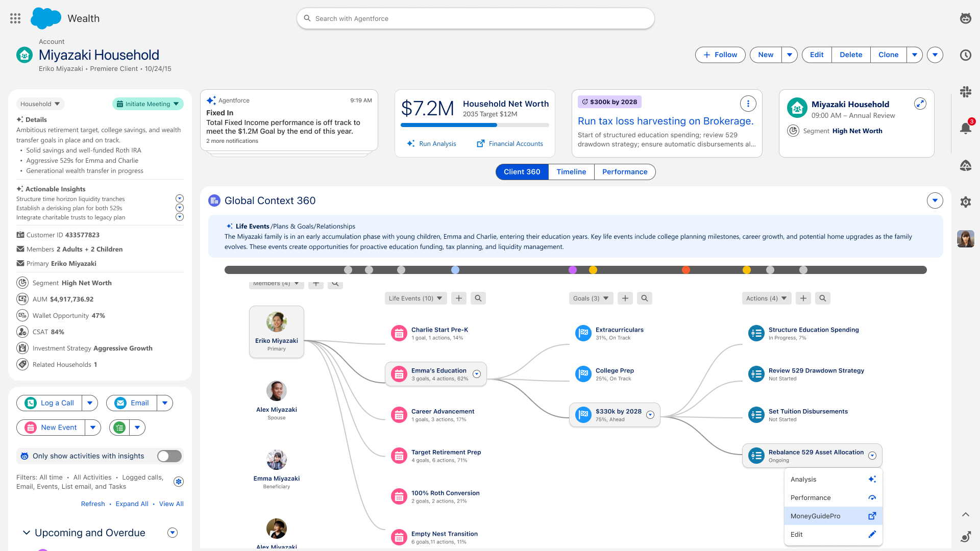This screenshot has height=551, width=980.
Task: Open the Household dropdown
Action: pos(40,104)
